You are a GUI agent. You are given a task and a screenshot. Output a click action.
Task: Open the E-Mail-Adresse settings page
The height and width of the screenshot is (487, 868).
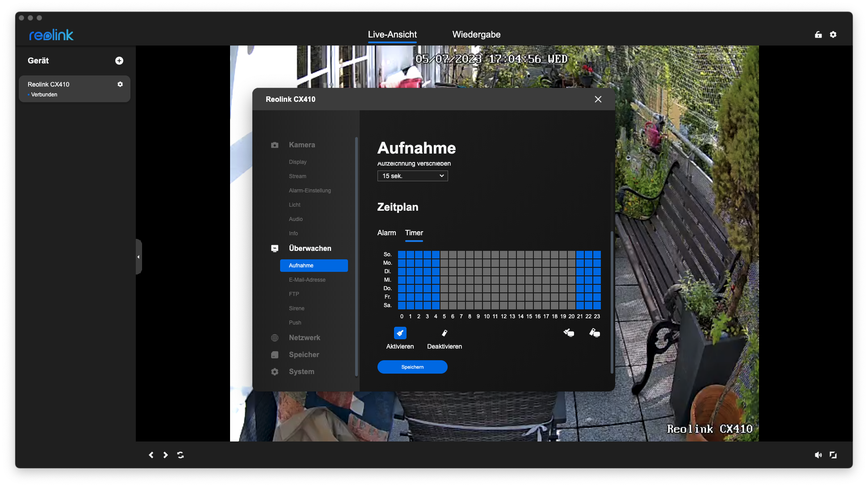pos(307,280)
